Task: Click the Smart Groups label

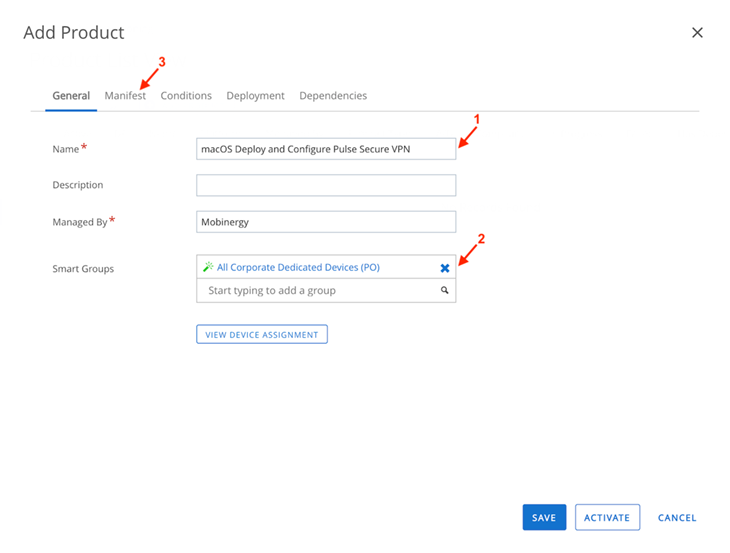Action: [x=83, y=269]
